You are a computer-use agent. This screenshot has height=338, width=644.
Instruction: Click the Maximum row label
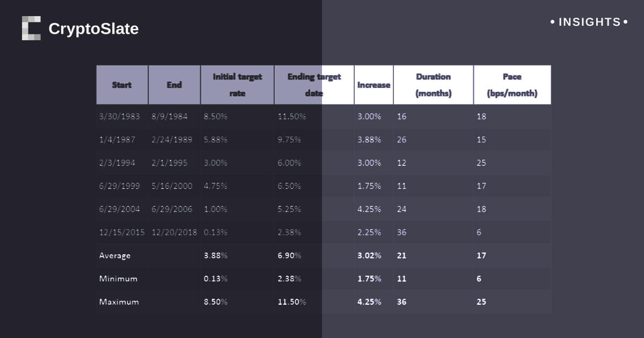119,302
